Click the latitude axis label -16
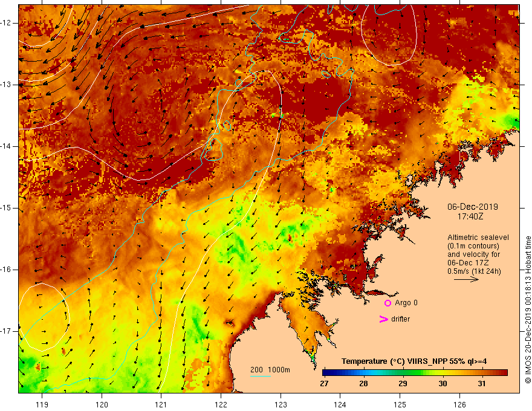The height and width of the screenshot is (411, 532). tap(6, 270)
